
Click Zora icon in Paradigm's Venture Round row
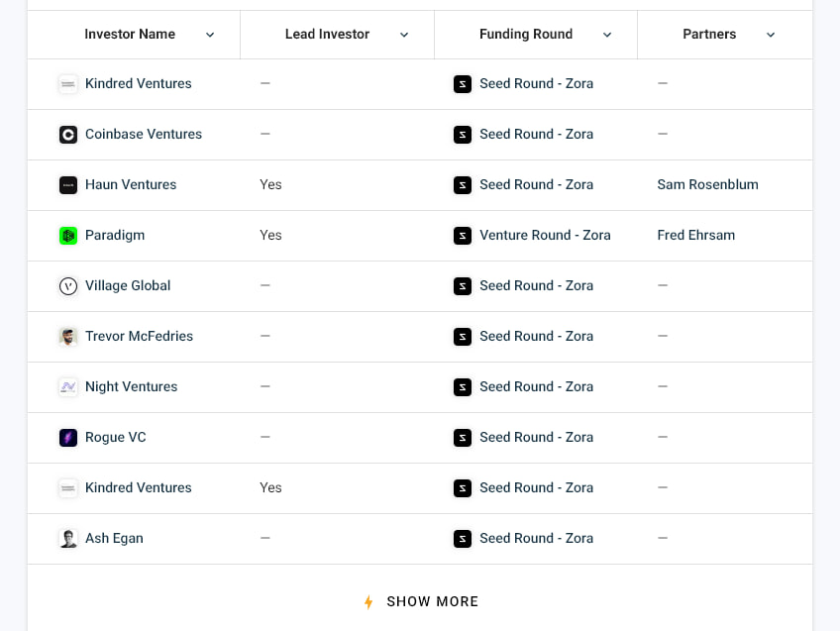click(463, 236)
